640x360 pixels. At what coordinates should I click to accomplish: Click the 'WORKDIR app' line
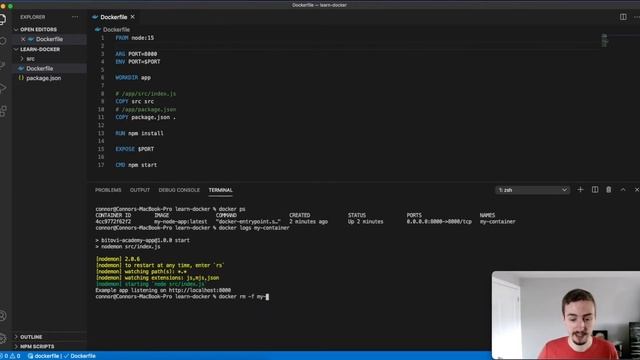point(133,78)
